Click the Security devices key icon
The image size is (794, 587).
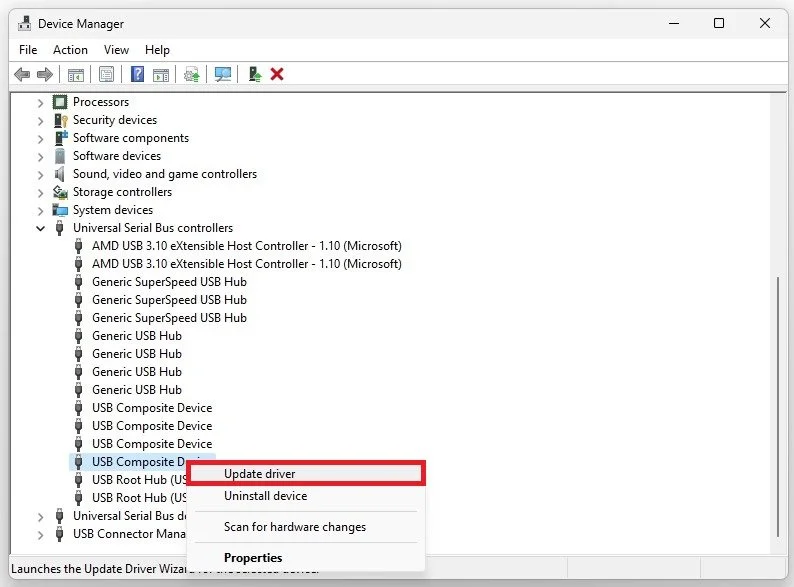point(60,120)
